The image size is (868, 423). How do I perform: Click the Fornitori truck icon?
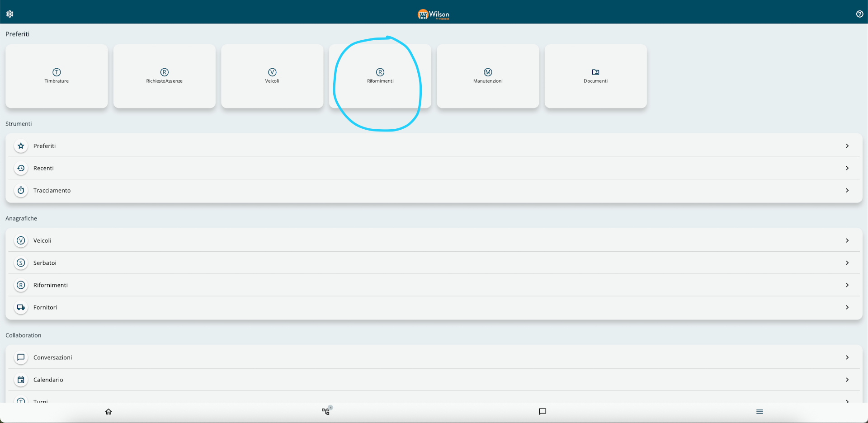21,307
